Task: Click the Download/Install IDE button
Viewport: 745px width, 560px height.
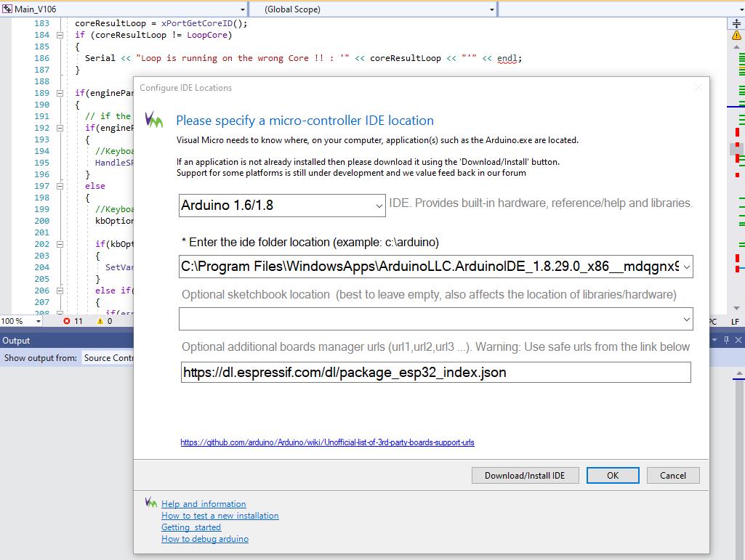Action: [x=525, y=476]
